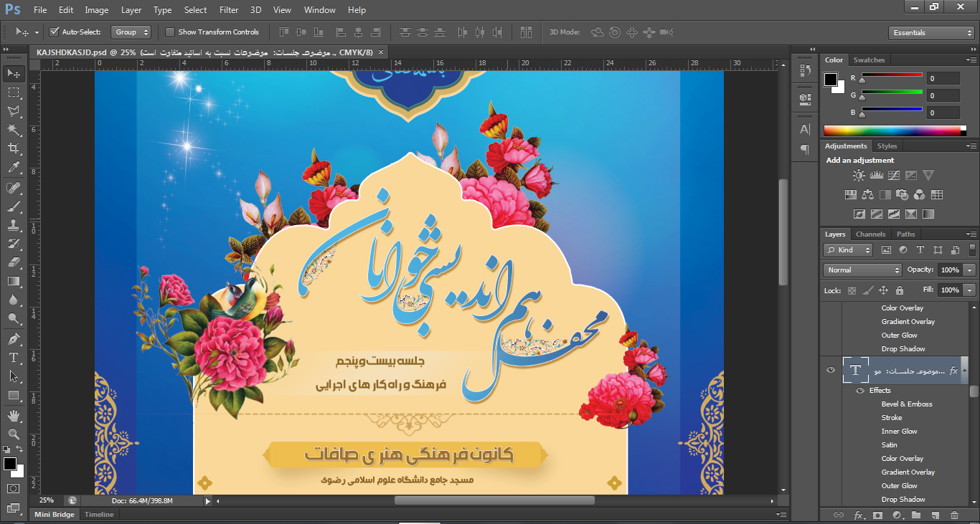The height and width of the screenshot is (524, 980).
Task: Open the Essentials workspace dropdown
Action: click(x=930, y=33)
